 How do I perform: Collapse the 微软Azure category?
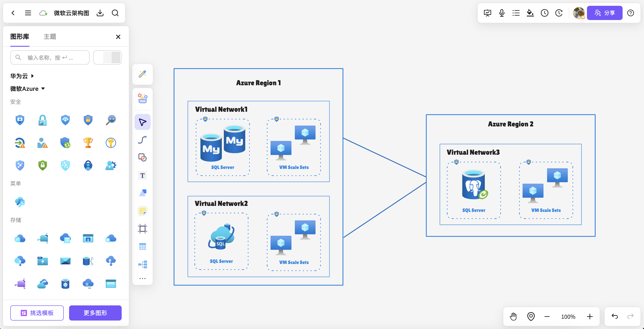point(27,89)
